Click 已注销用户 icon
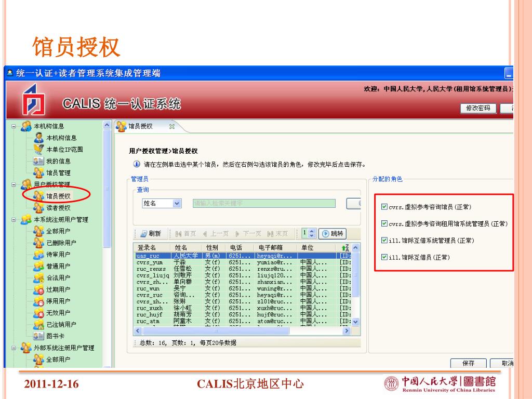The height and width of the screenshot is (399, 532). (38, 324)
